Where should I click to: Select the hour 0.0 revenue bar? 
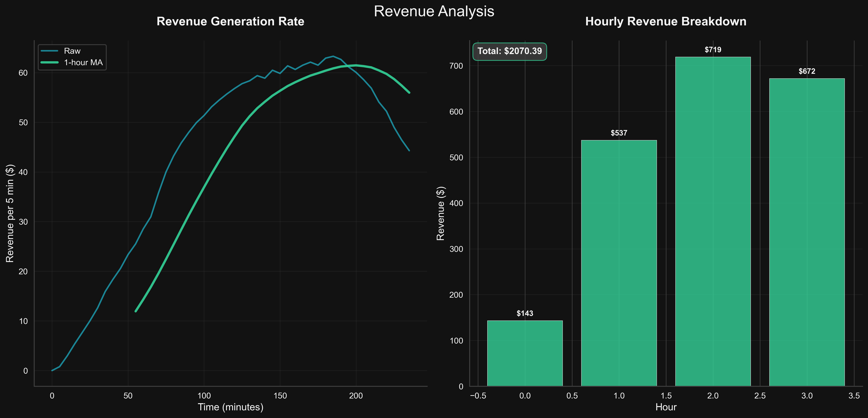pyautogui.click(x=525, y=353)
